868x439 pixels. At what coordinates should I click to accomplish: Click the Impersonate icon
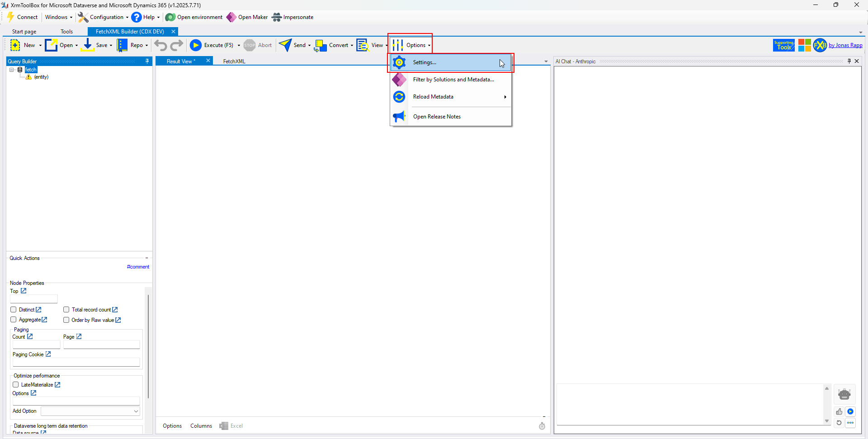tap(277, 17)
